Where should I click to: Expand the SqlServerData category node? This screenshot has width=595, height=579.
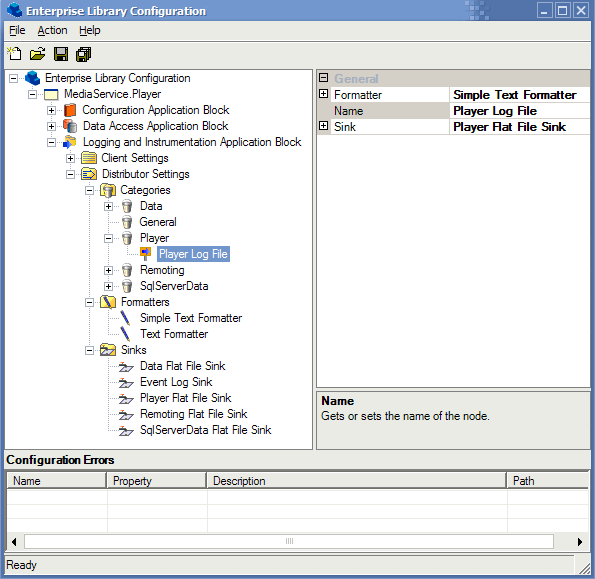click(x=109, y=286)
